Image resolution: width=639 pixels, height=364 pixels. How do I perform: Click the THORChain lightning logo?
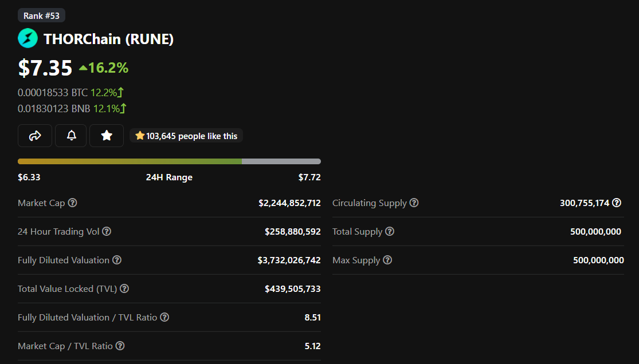(28, 38)
